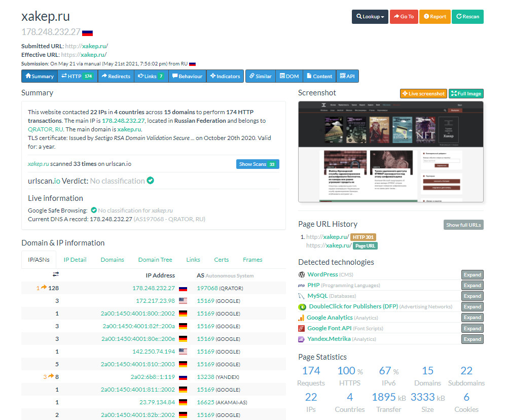The height and width of the screenshot is (420, 507).
Task: Click the Google Analytics bar chart icon
Action: click(301, 318)
